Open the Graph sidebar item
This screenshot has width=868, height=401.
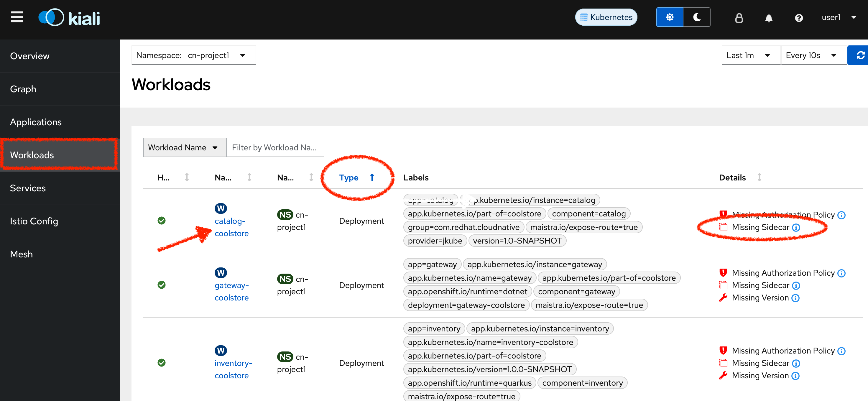23,89
